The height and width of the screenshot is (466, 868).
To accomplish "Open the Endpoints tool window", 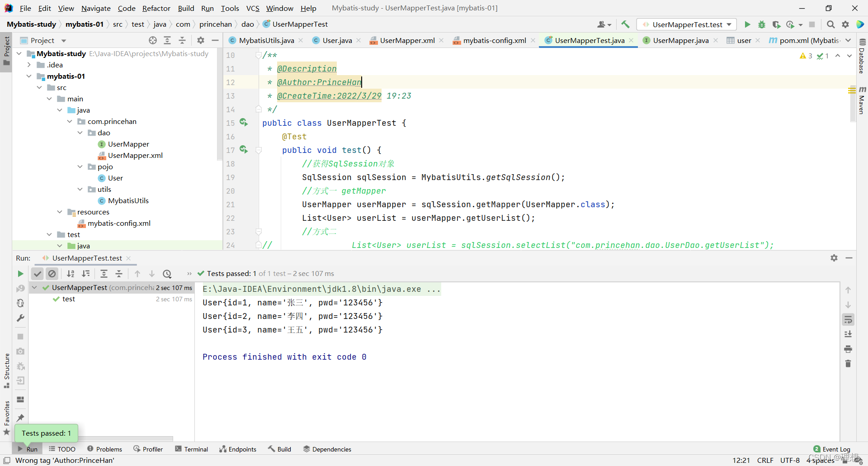I will (238, 449).
